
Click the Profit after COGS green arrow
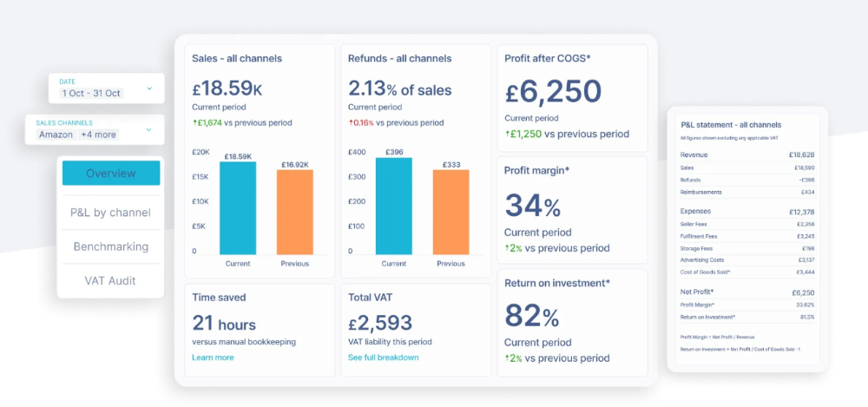pos(507,135)
